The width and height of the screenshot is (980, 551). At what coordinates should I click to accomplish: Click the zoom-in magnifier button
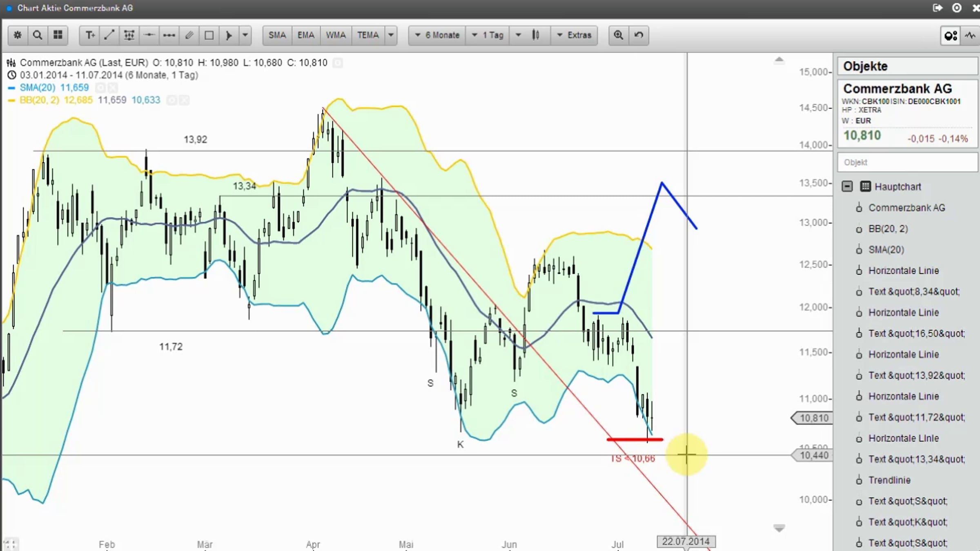[x=619, y=35]
